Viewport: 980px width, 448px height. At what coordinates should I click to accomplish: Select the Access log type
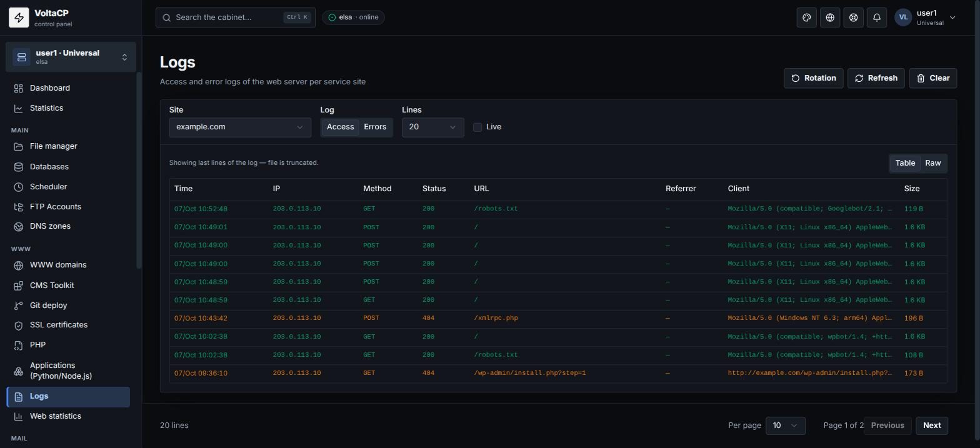click(341, 127)
